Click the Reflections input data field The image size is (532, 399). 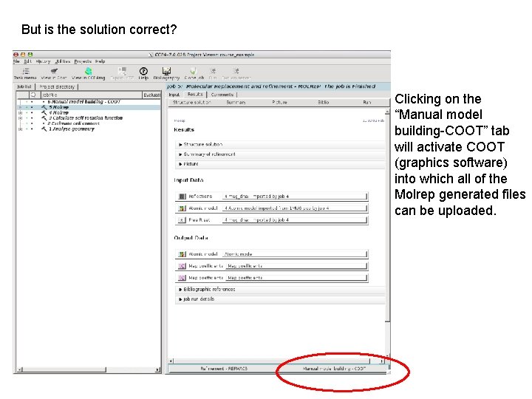point(295,197)
